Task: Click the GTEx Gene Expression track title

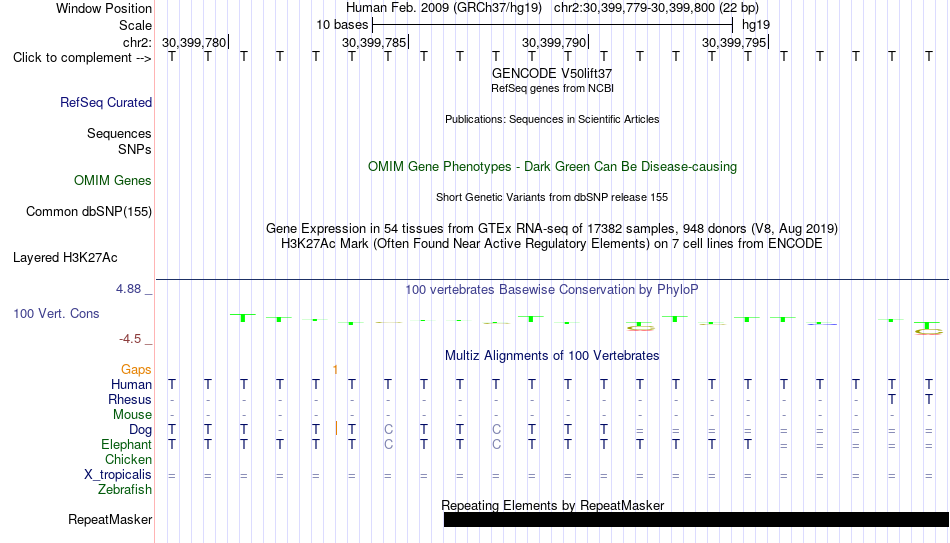Action: coord(552,228)
